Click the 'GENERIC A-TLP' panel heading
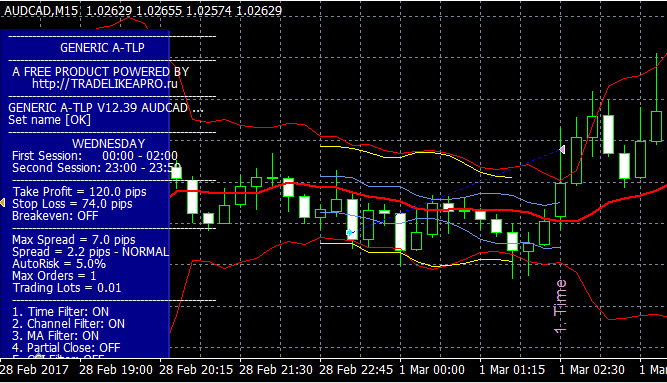This screenshot has height=383, width=667. 102,48
